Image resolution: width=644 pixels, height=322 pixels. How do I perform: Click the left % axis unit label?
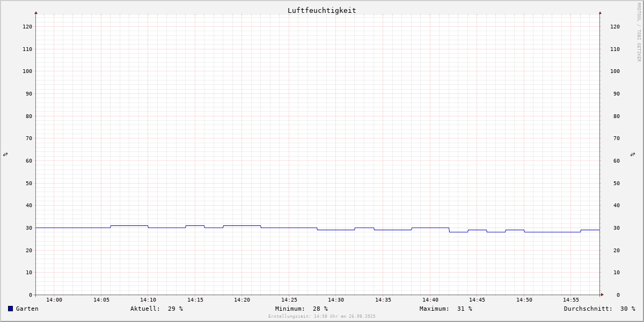[5, 155]
